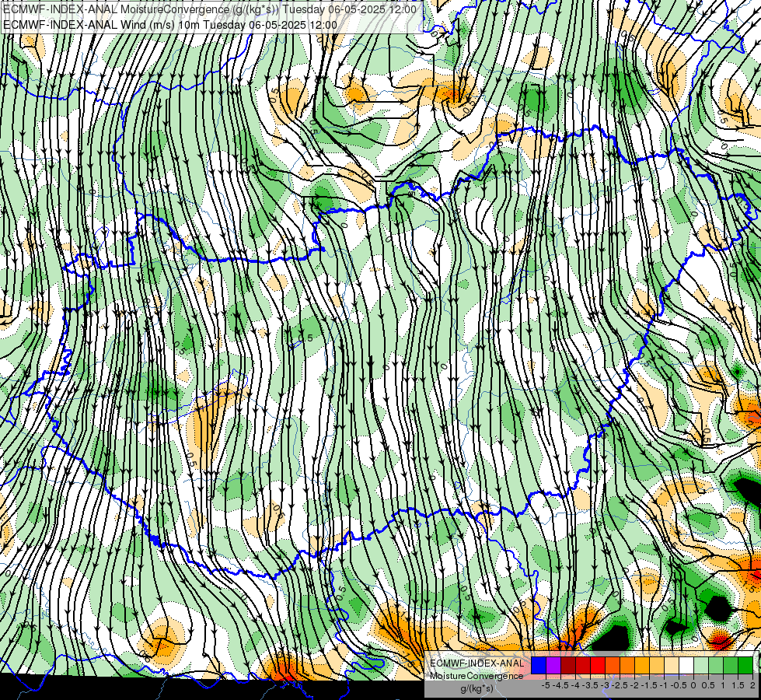Click the purple legend swatch between -5 and -4.5

[x=553, y=666]
